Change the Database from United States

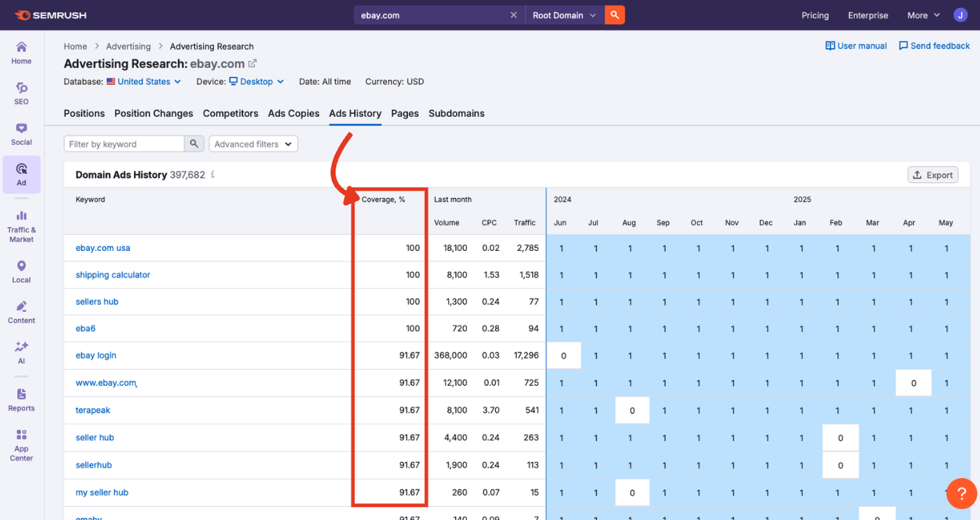tap(144, 81)
